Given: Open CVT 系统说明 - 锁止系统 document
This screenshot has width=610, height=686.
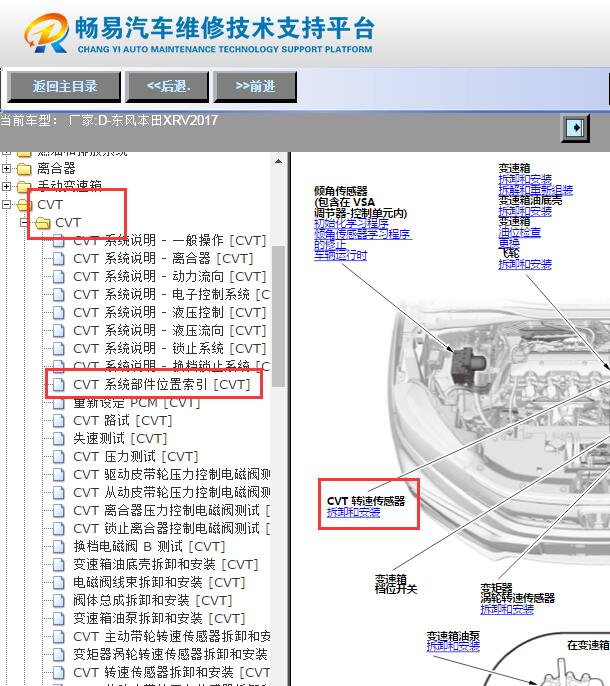Looking at the screenshot, I should click(169, 348).
